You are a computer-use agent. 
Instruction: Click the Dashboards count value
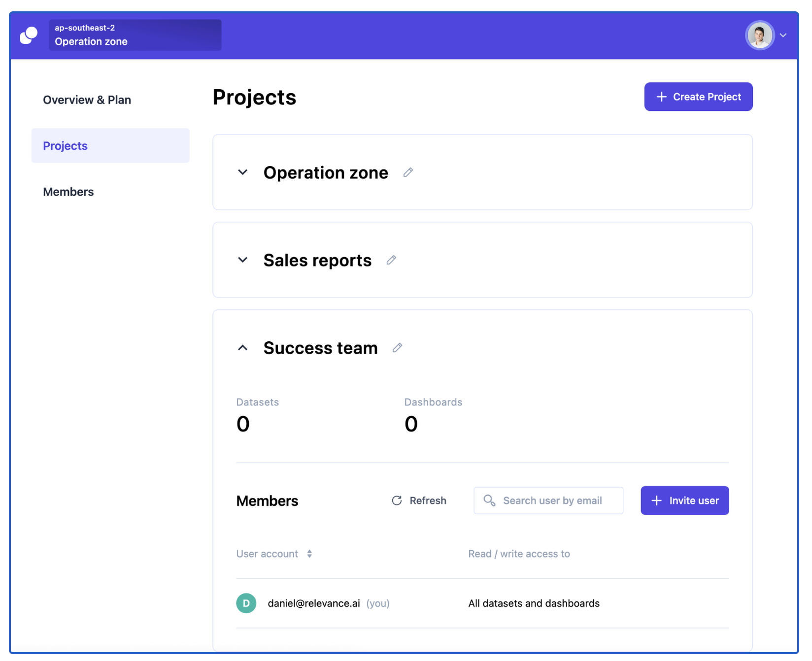click(x=411, y=424)
